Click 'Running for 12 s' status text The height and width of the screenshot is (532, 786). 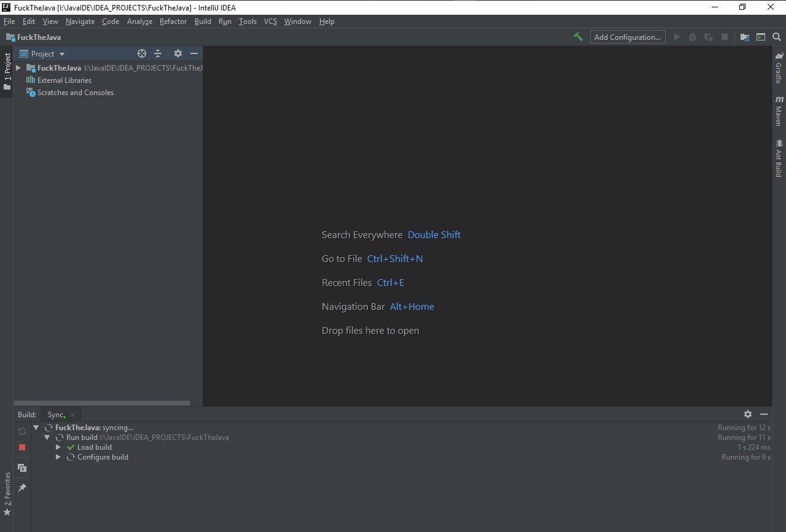[x=744, y=428]
